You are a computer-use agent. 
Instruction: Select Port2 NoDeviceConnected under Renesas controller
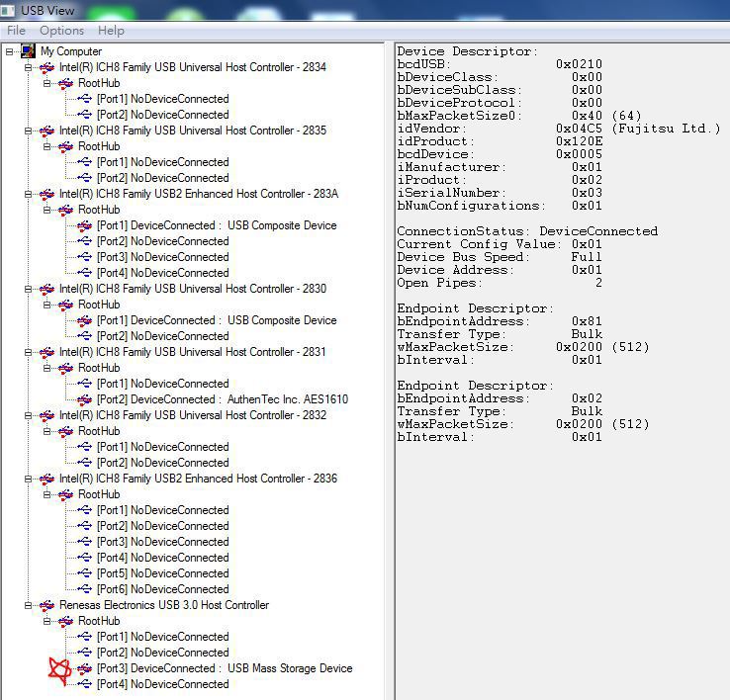click(163, 653)
